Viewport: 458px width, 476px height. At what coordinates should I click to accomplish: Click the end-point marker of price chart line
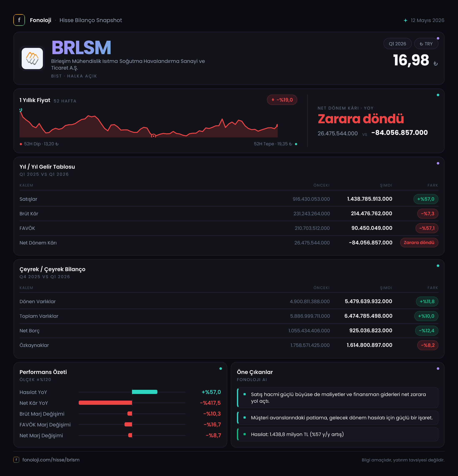[277, 125]
